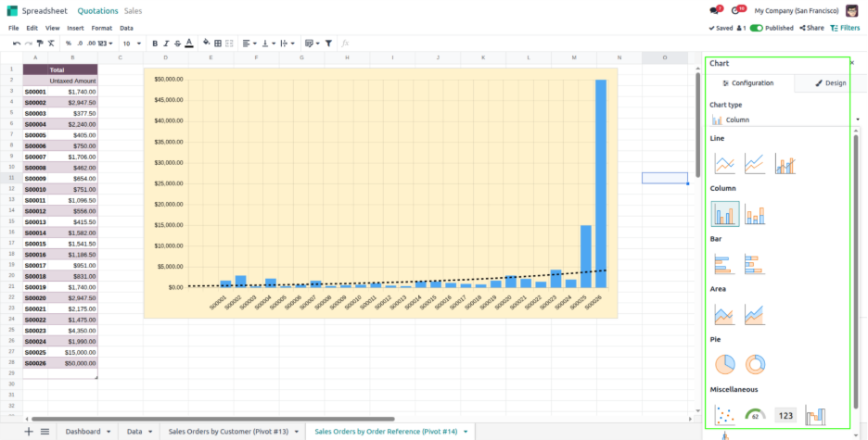Pick the Doughnut chart type
The height and width of the screenshot is (440, 868).
click(755, 364)
